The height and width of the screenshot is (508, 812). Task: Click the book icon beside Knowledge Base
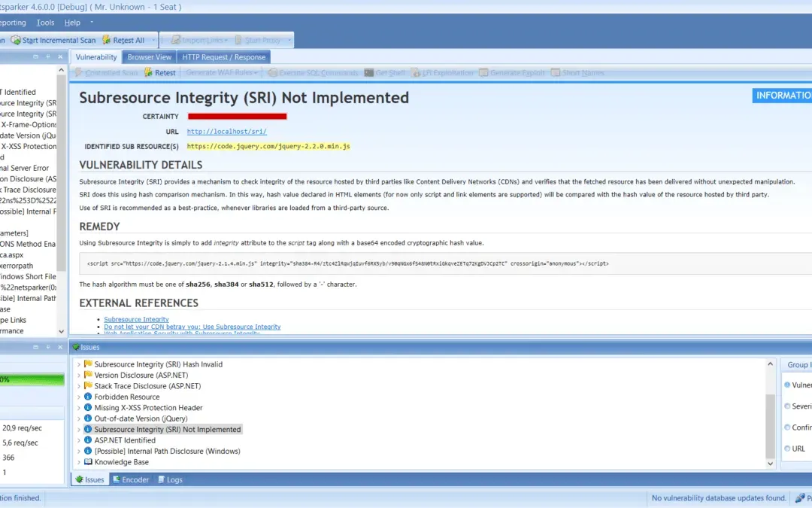click(x=88, y=462)
